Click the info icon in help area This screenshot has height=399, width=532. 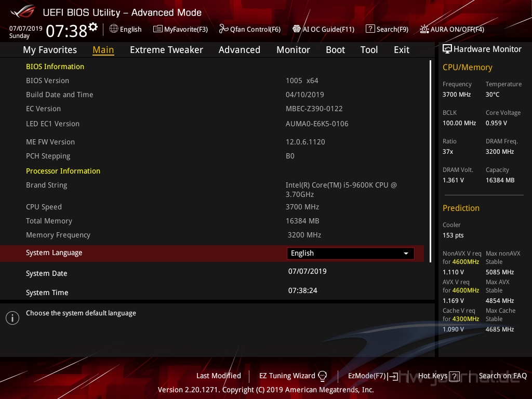tap(12, 318)
